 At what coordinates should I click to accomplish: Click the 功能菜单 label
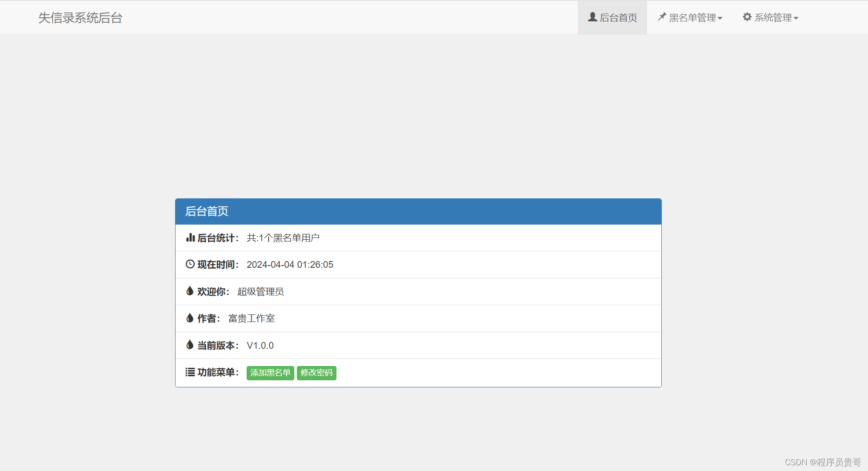pyautogui.click(x=218, y=372)
